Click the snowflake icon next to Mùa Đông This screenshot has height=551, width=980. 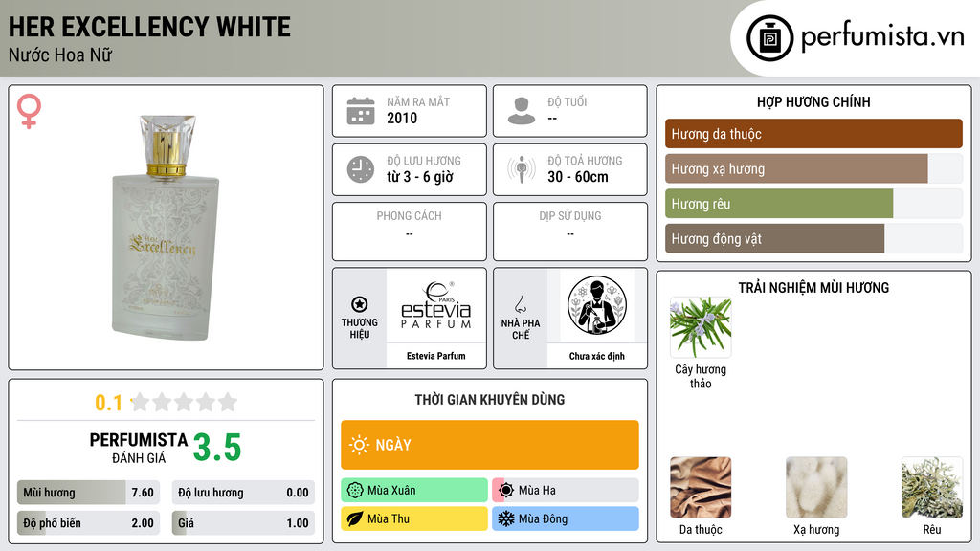coord(506,518)
